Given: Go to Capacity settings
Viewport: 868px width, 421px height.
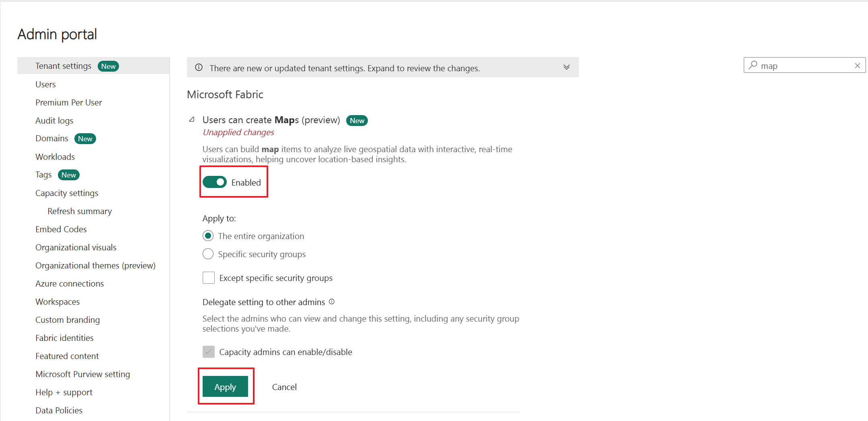Looking at the screenshot, I should (67, 193).
